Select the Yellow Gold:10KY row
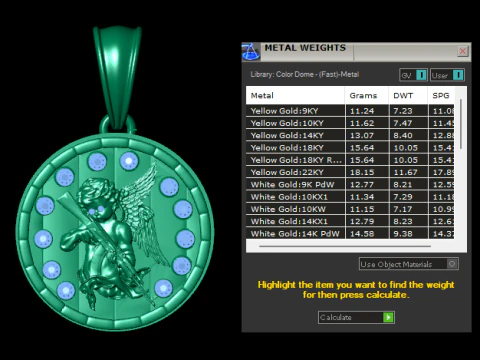The height and width of the screenshot is (360, 480). coord(350,123)
